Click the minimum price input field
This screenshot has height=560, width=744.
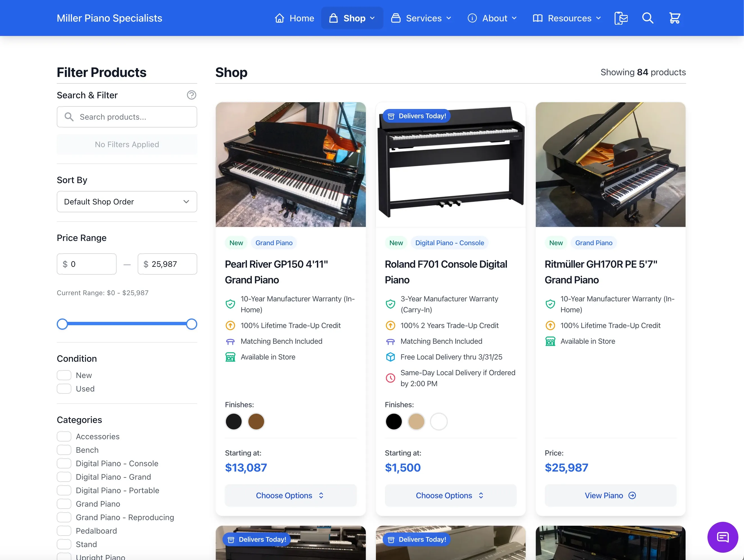[87, 264]
